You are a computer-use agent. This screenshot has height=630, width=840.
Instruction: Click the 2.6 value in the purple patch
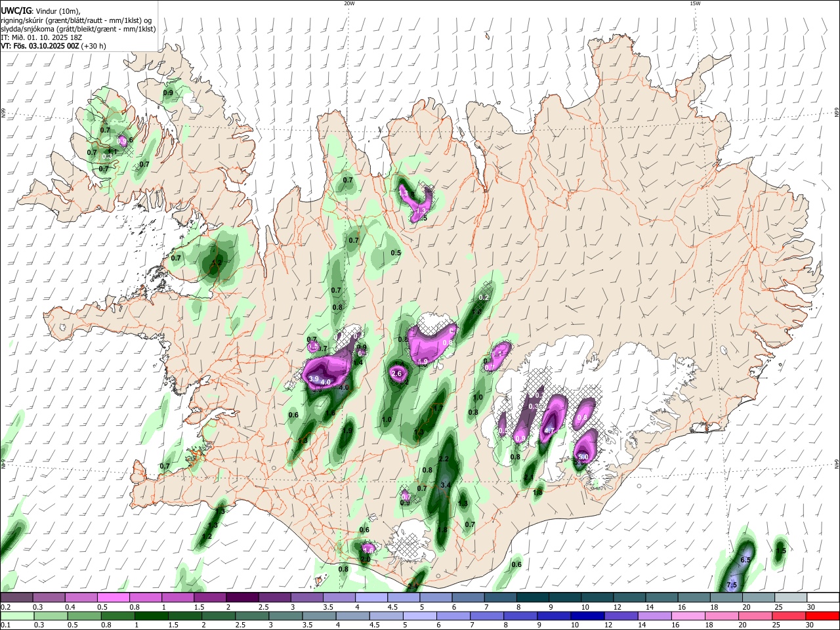(x=396, y=373)
